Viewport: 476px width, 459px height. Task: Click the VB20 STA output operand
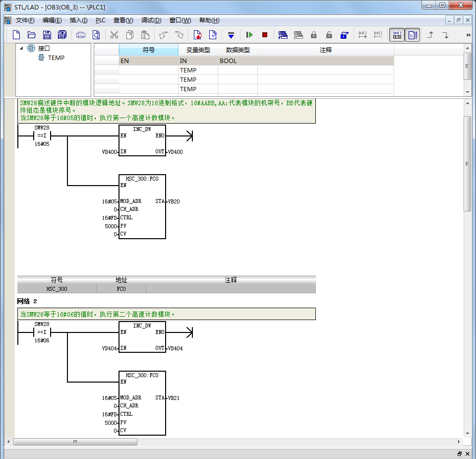point(174,201)
